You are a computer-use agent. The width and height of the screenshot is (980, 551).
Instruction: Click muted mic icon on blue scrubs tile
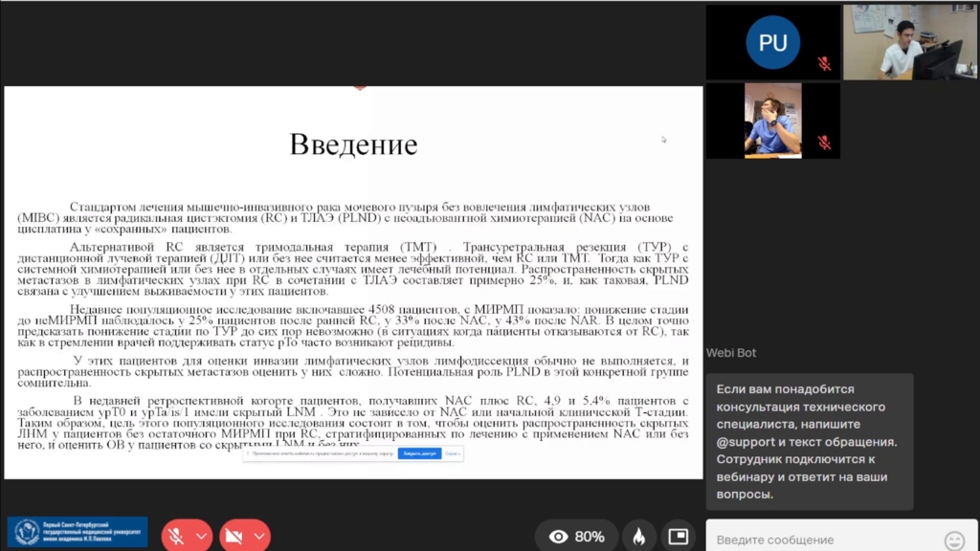tap(824, 143)
